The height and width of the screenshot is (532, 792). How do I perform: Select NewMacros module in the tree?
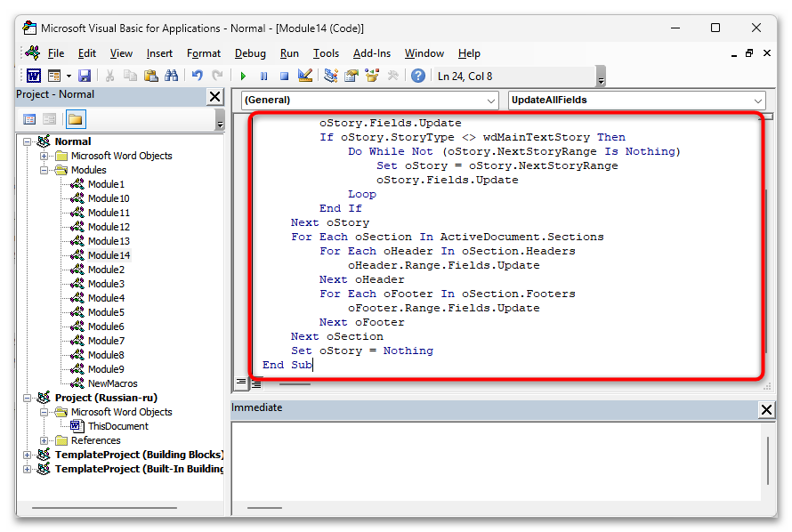[112, 383]
